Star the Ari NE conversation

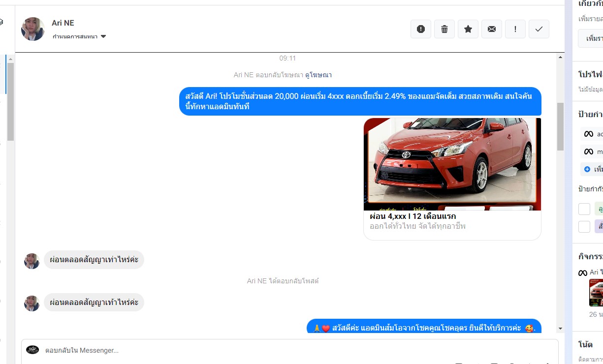click(x=468, y=29)
